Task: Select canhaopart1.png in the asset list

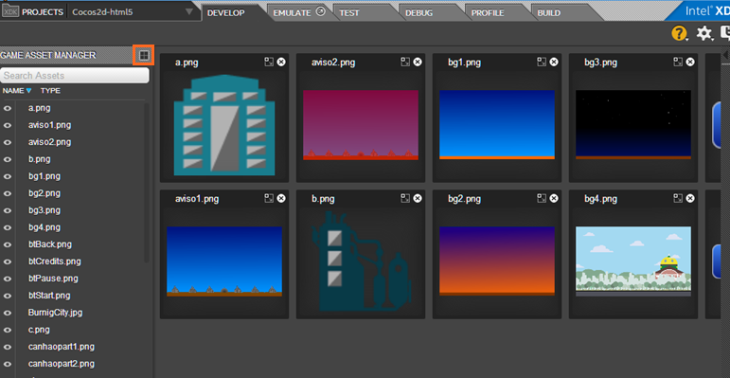Action: tap(61, 347)
